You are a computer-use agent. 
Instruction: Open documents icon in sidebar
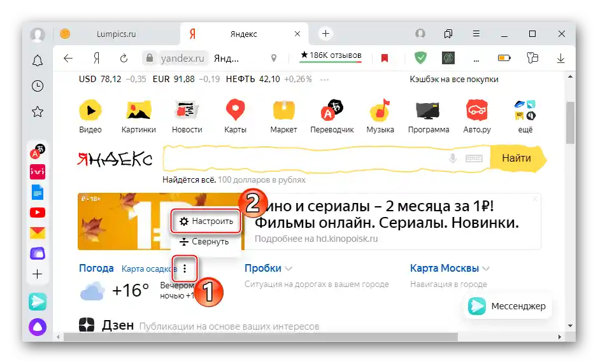38,192
